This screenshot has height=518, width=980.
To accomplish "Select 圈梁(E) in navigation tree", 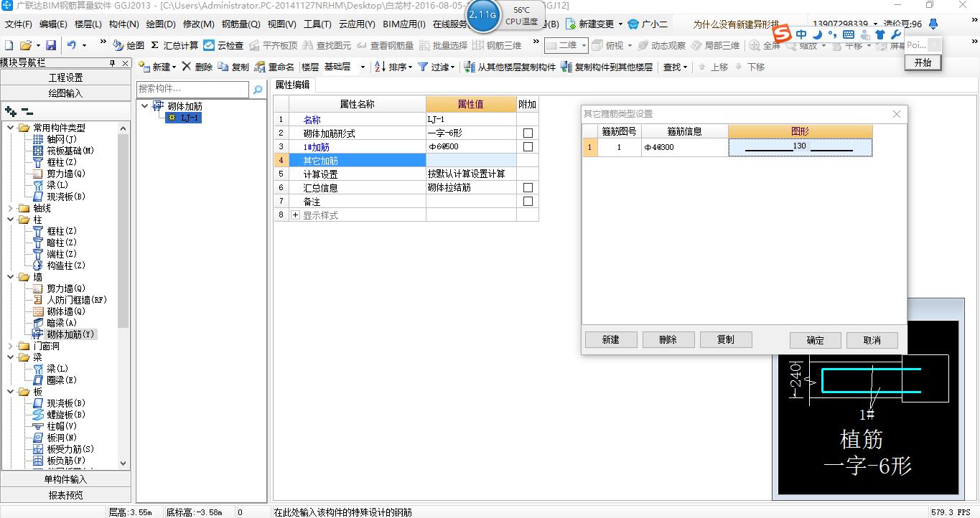I will click(55, 380).
